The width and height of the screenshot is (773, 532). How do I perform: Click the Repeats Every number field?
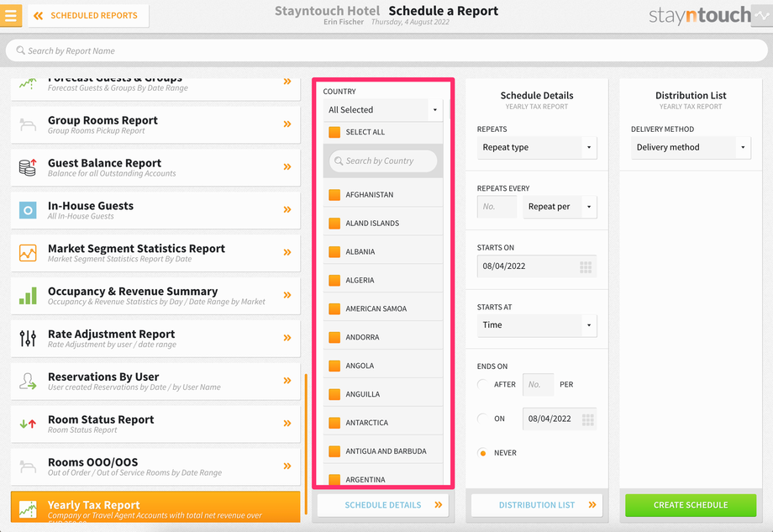pyautogui.click(x=497, y=207)
